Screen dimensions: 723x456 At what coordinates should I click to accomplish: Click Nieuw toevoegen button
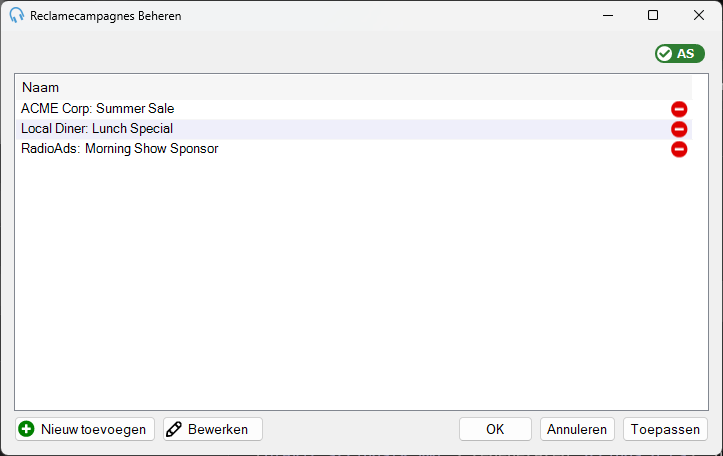(85, 429)
